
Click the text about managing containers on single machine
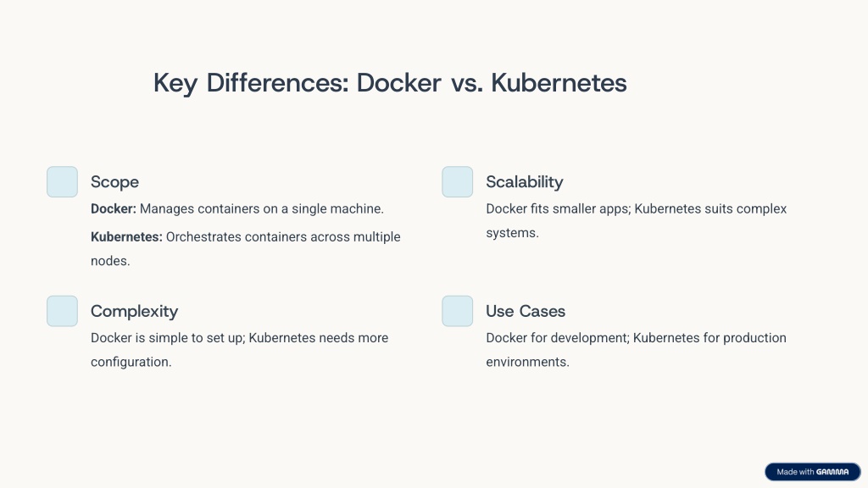click(261, 209)
